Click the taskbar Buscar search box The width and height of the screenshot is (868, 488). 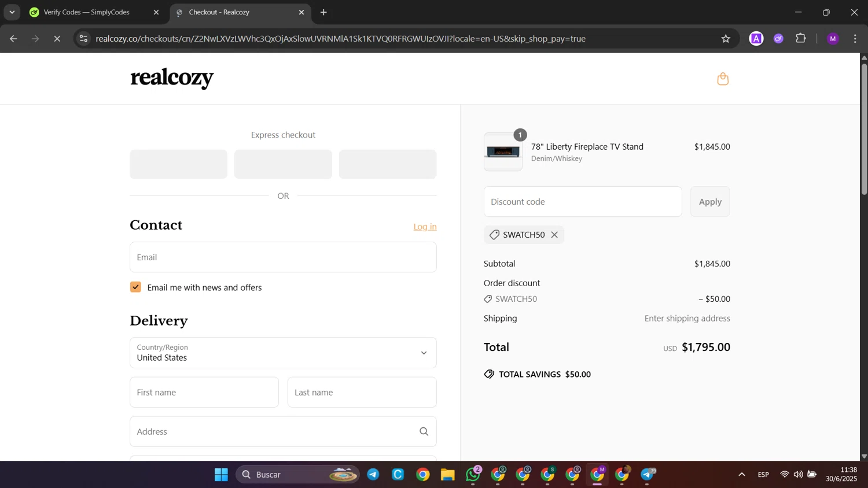pyautogui.click(x=298, y=475)
